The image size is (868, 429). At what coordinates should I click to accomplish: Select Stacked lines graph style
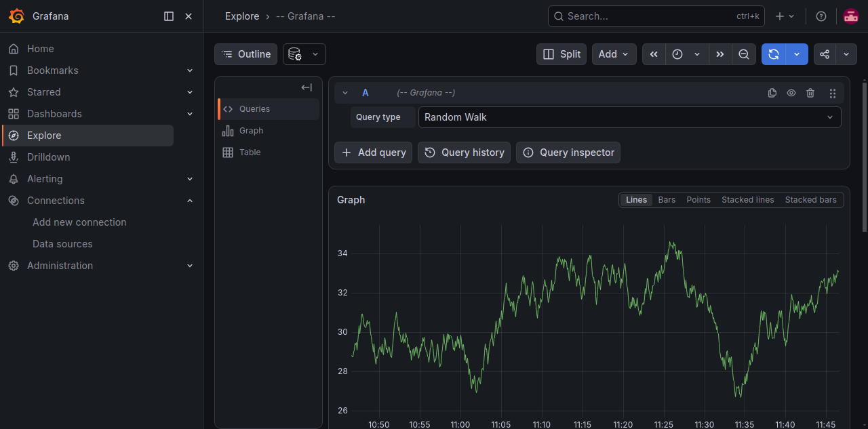click(x=747, y=200)
